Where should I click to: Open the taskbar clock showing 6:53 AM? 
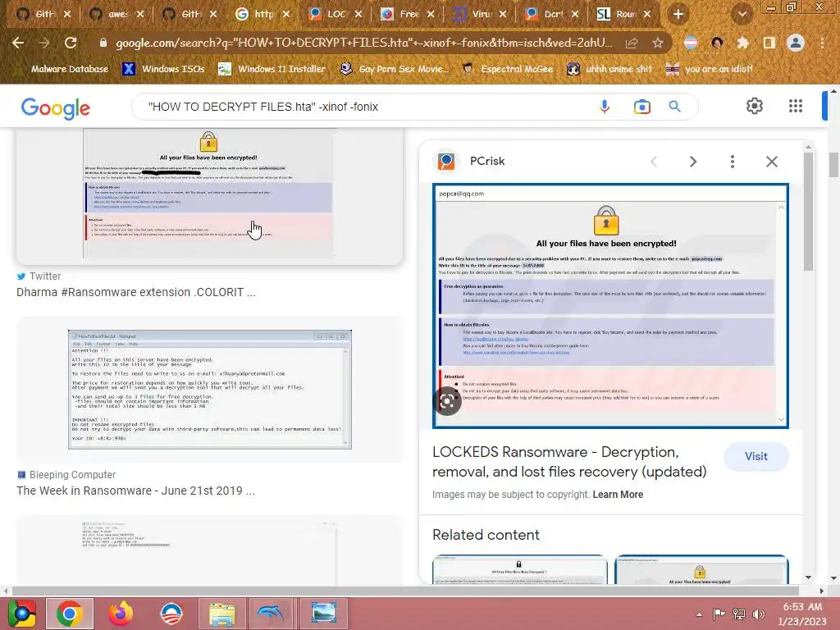802,614
